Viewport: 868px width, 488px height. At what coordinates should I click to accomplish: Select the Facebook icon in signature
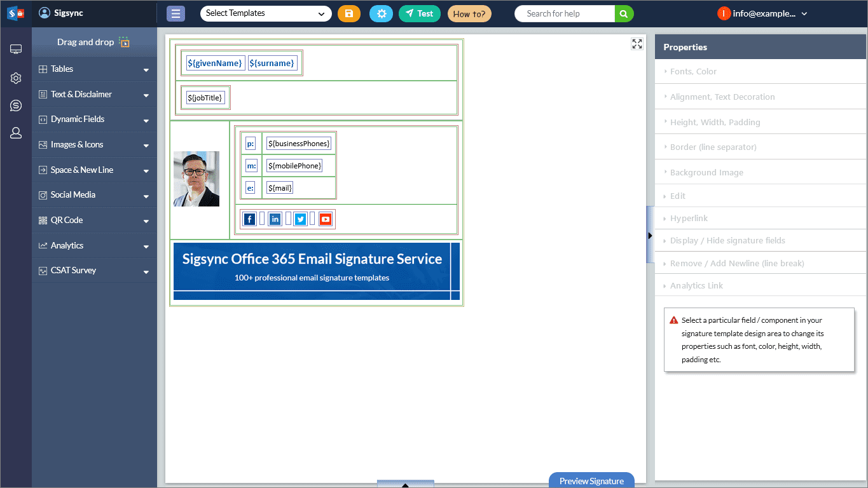pyautogui.click(x=249, y=219)
